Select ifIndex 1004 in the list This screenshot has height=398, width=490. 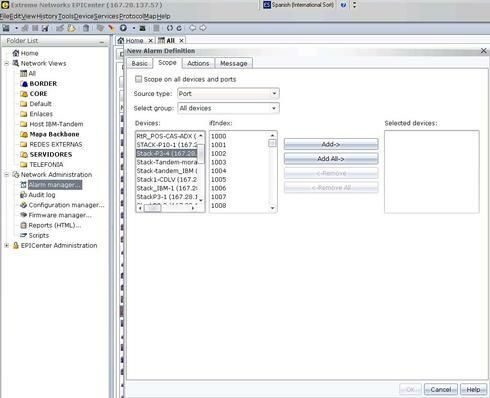pos(239,171)
